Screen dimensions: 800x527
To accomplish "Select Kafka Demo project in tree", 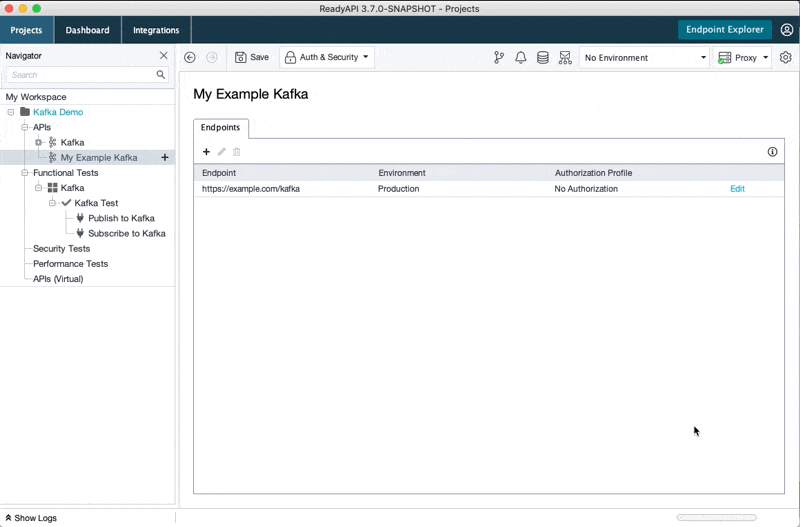I will (58, 112).
